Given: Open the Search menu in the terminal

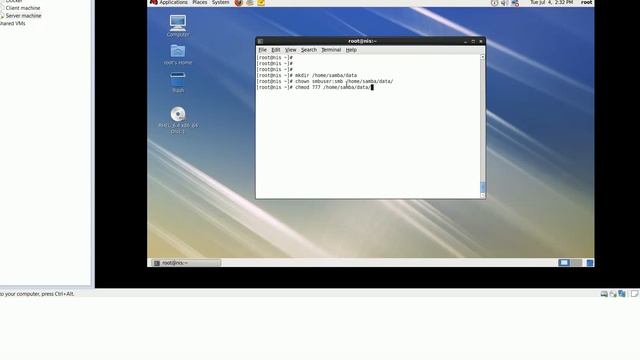Looking at the screenshot, I should pyautogui.click(x=309, y=50).
